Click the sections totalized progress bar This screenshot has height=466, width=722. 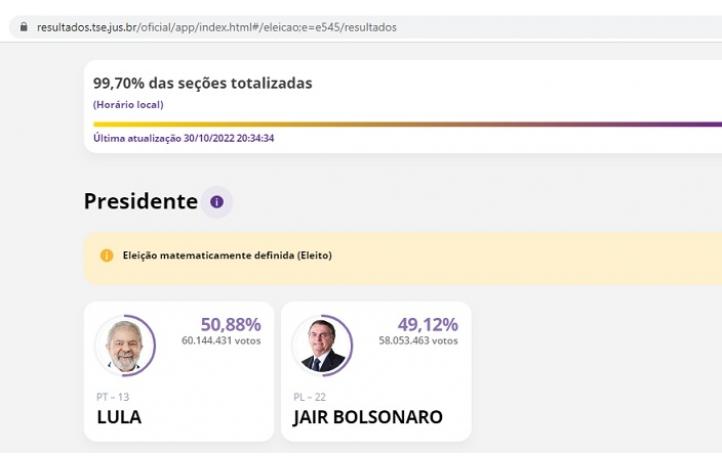click(408, 124)
